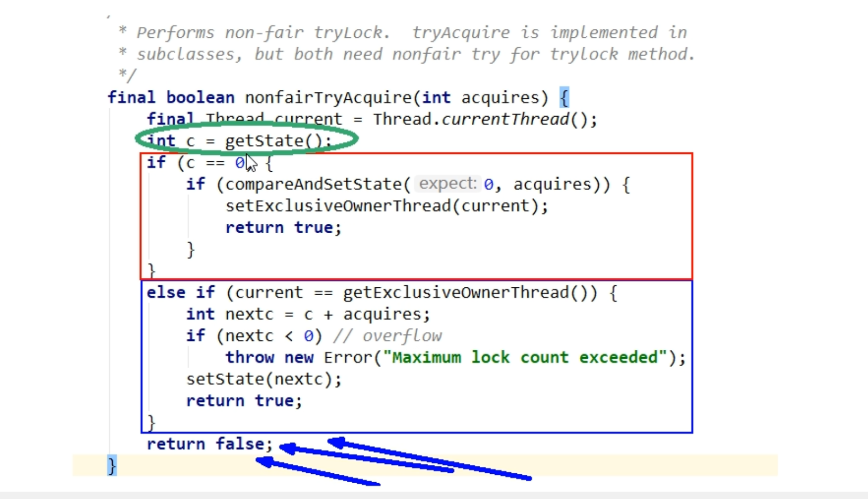Click the 'Performs non-fair tryLock' comment line
The width and height of the screenshot is (868, 499).
[x=262, y=33]
